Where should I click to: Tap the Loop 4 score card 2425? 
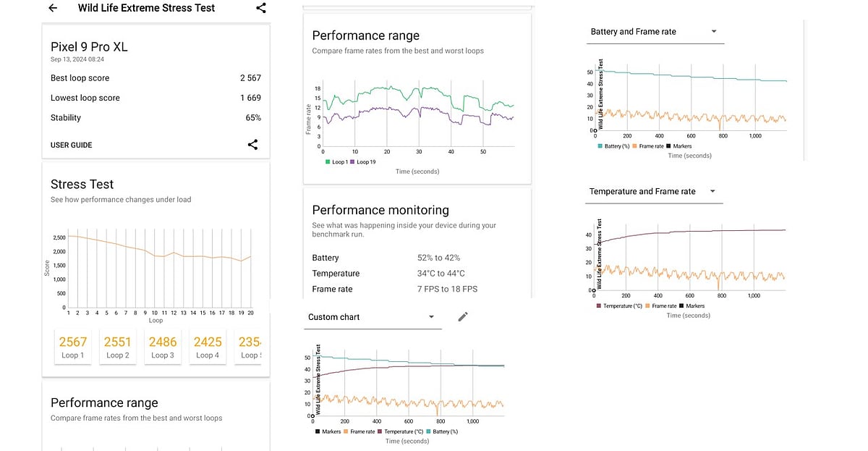point(208,347)
